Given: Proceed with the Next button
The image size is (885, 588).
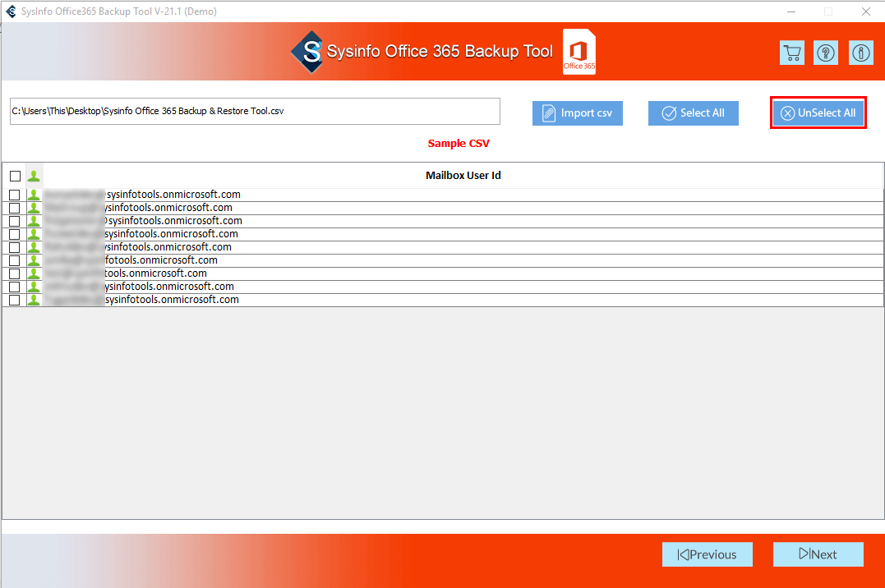Looking at the screenshot, I should (818, 554).
